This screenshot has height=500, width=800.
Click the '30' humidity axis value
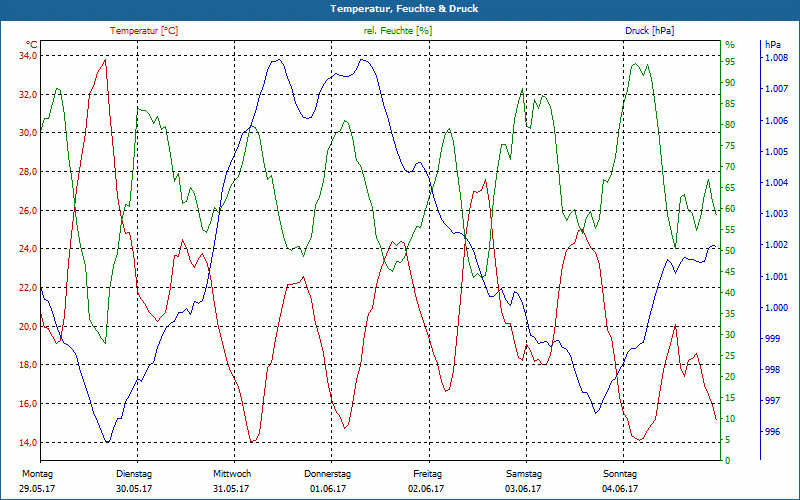730,335
